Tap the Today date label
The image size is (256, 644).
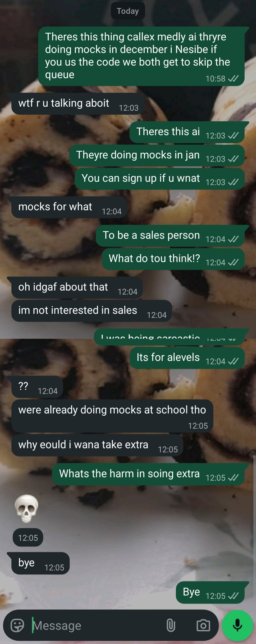128,11
